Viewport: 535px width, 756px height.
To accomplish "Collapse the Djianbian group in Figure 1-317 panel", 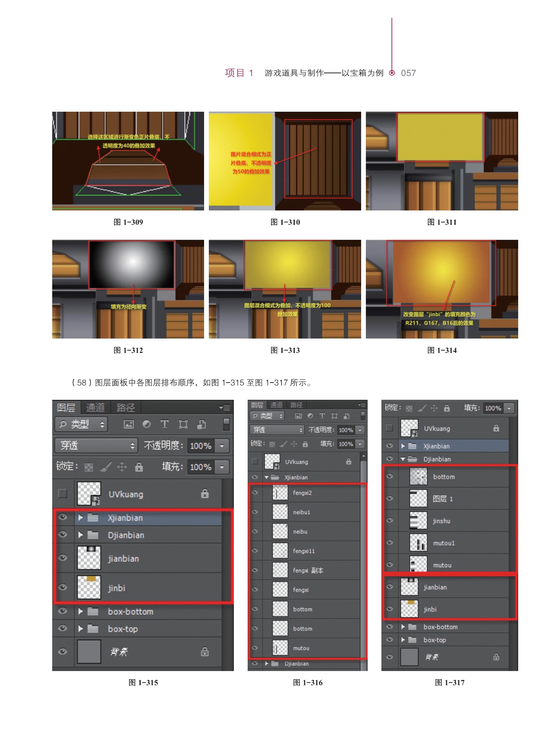I will click(x=403, y=459).
